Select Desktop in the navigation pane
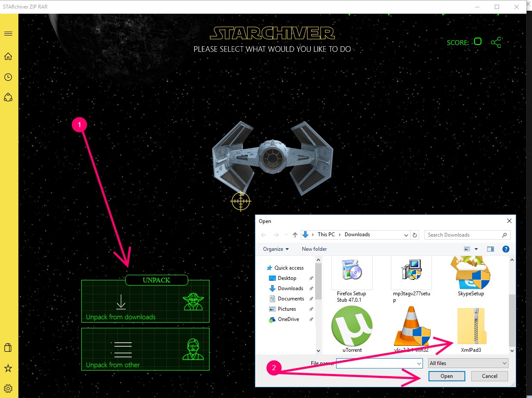This screenshot has height=398, width=532. (x=284, y=278)
